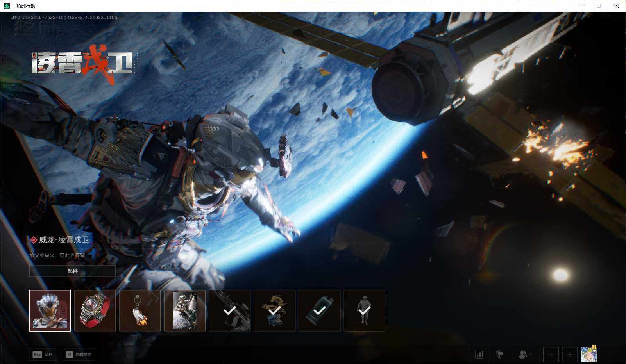This screenshot has height=364, width=626.
Task: Select the astronaut poster card reward
Action: coord(185,310)
